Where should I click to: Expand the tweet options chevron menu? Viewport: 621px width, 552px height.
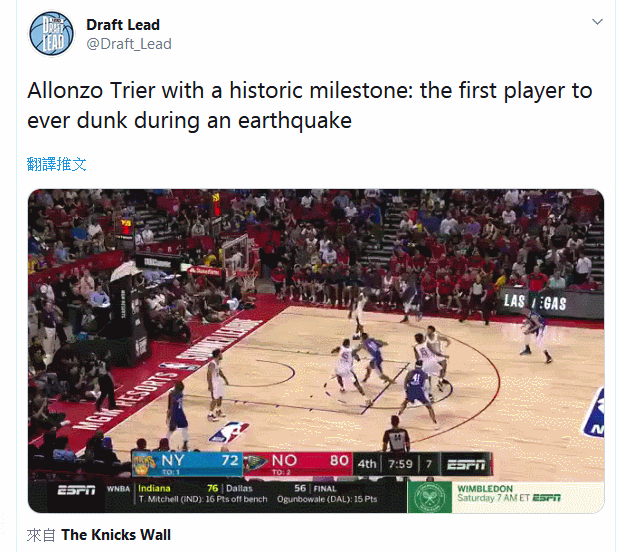tap(597, 22)
